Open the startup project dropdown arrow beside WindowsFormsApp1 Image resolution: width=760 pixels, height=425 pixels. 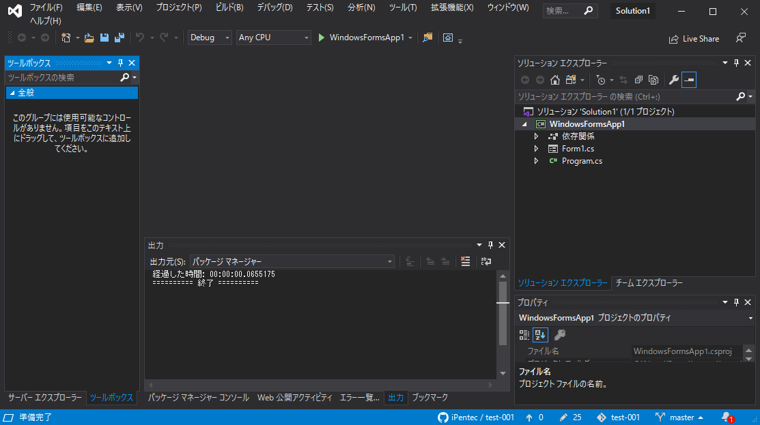point(411,38)
